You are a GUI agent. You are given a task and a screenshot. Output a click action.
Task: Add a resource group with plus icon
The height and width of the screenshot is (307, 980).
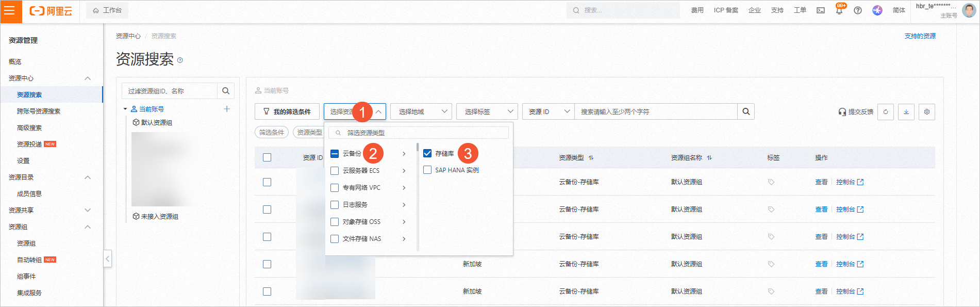(227, 109)
